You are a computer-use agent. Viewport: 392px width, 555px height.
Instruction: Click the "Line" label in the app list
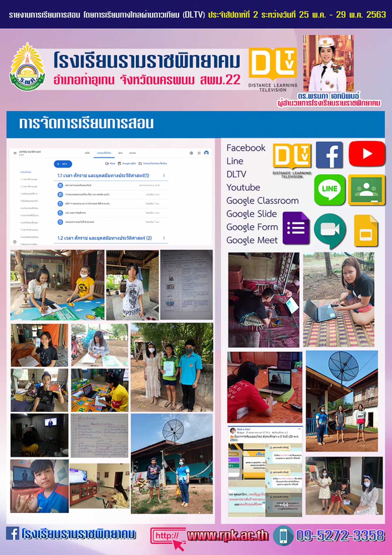[235, 161]
